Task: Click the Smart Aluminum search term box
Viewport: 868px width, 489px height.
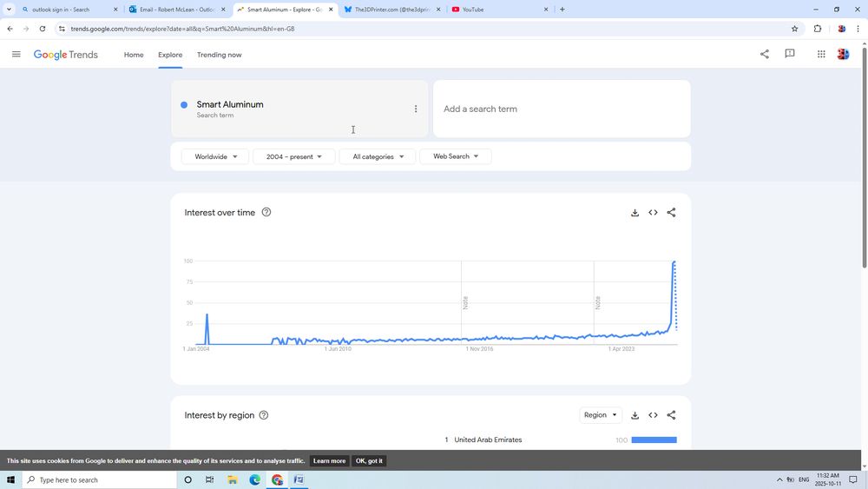Action: pos(299,109)
